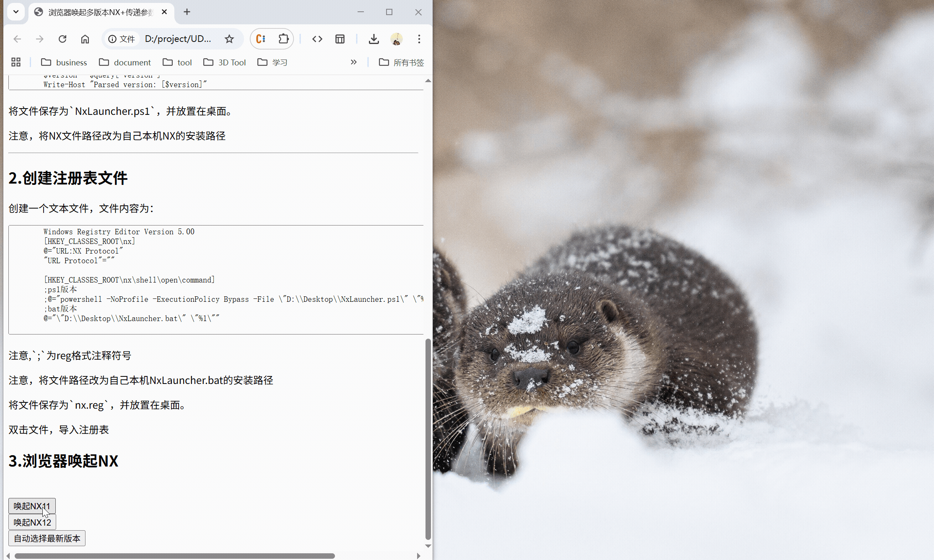The image size is (934, 560).
Task: Open the three-dot Chrome menu
Action: point(419,39)
